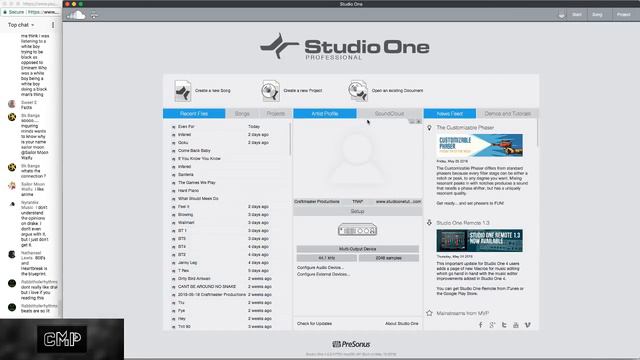Select the Songs tab
Viewport: 640px width, 360px height.
242,113
